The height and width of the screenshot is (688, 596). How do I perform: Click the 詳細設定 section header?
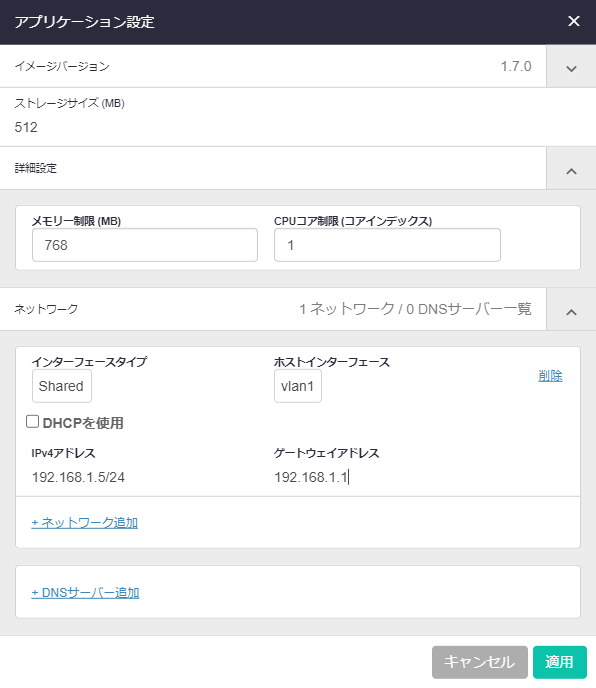273,168
